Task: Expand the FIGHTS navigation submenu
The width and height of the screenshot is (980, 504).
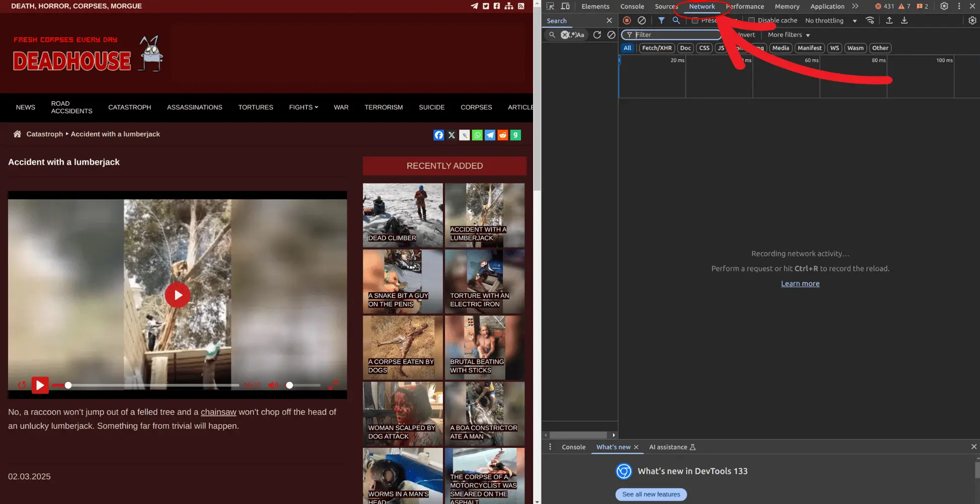Action: click(303, 107)
